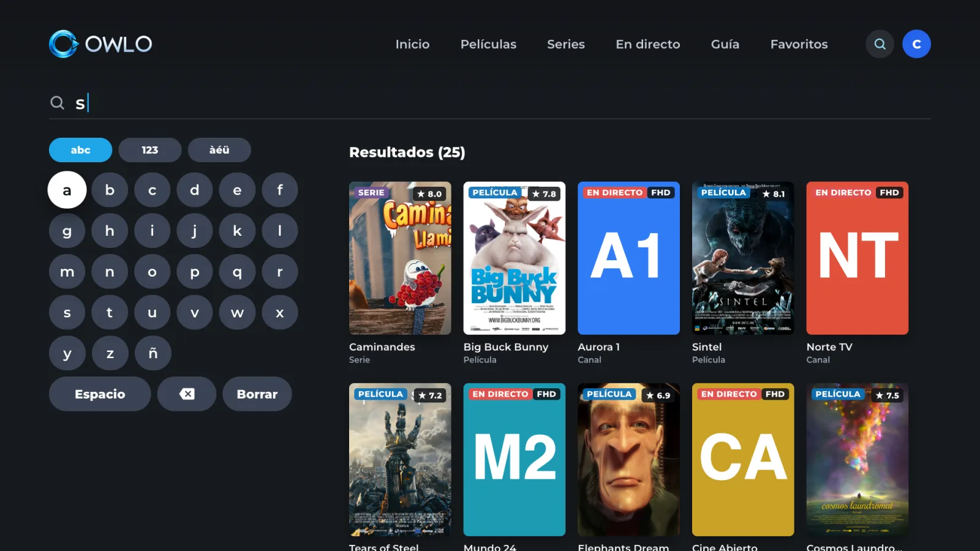Click the Borrar button

tap(257, 394)
